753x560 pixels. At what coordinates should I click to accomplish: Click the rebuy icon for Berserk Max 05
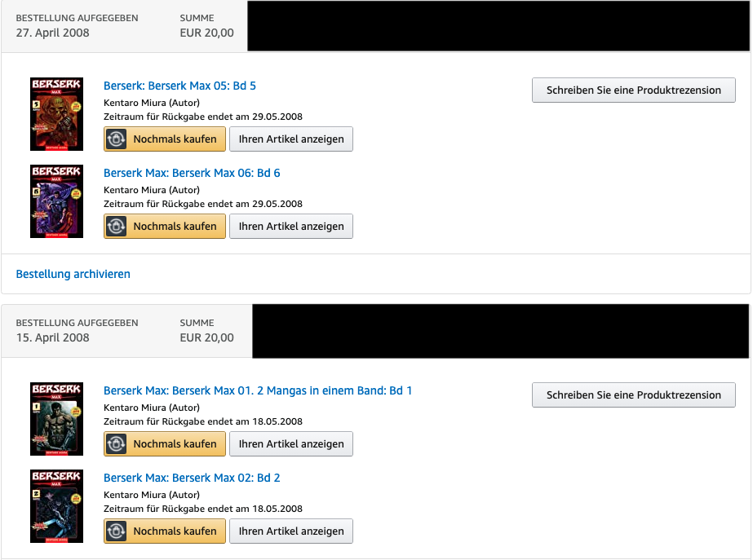[116, 139]
